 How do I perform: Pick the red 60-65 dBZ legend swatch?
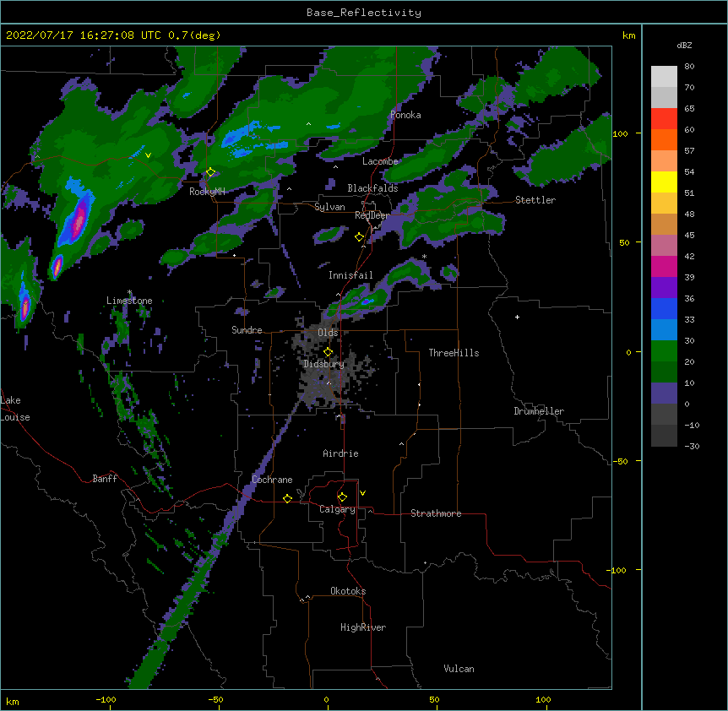click(x=664, y=118)
